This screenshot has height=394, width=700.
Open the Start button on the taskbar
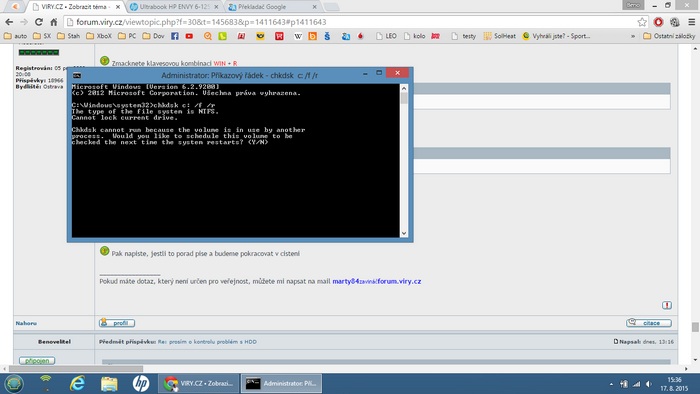[14, 384]
